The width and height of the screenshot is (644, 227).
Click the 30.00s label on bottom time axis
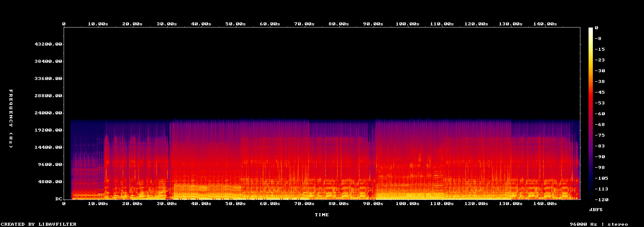click(x=167, y=204)
